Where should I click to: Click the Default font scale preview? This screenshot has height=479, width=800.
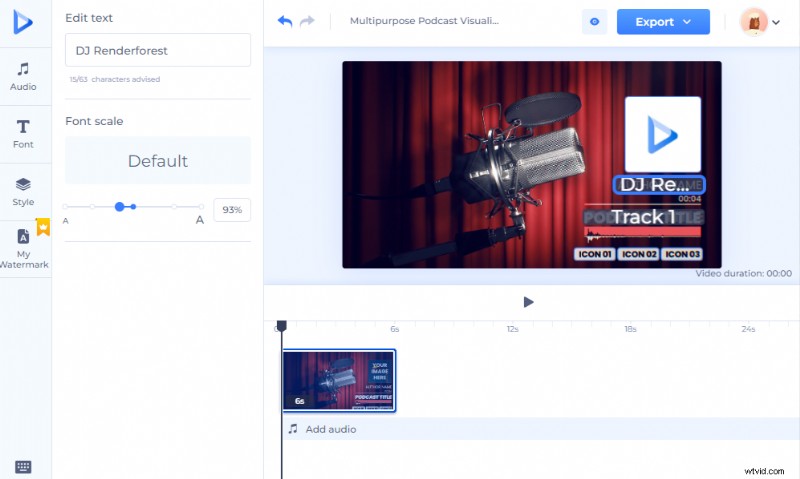click(x=158, y=160)
